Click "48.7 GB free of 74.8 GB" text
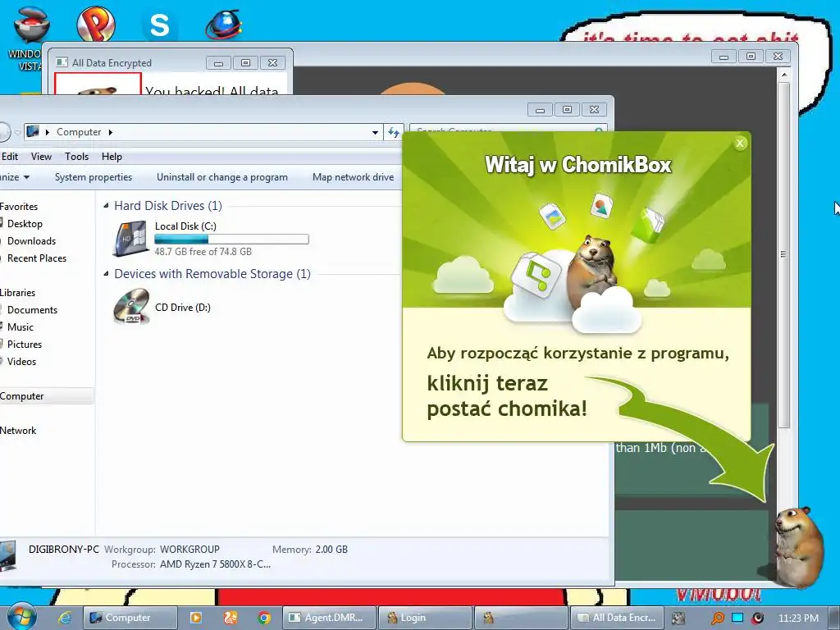Viewport: 840px width, 630px height. point(203,252)
